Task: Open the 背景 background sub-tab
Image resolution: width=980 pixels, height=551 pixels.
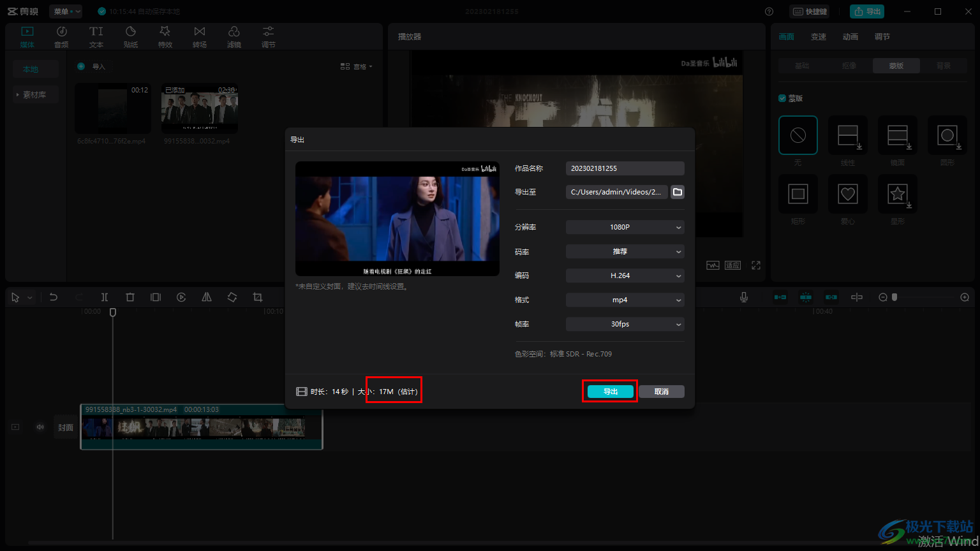Action: pyautogui.click(x=944, y=66)
